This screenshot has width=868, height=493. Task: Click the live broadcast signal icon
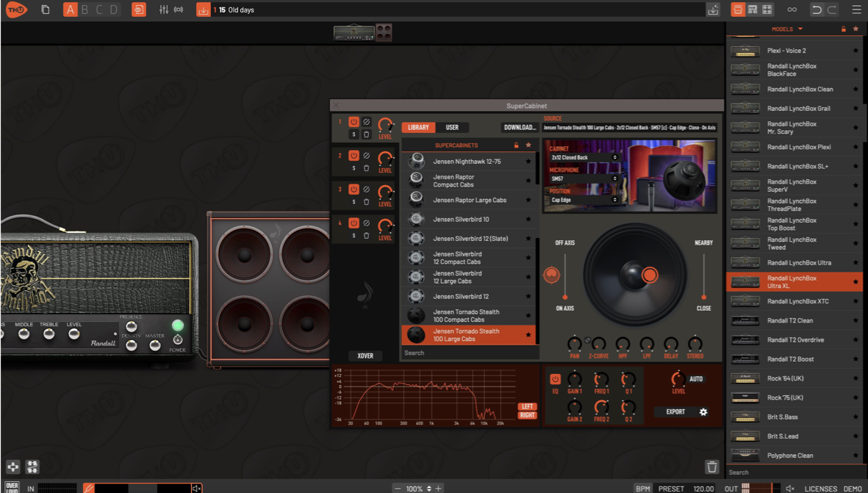(x=179, y=10)
